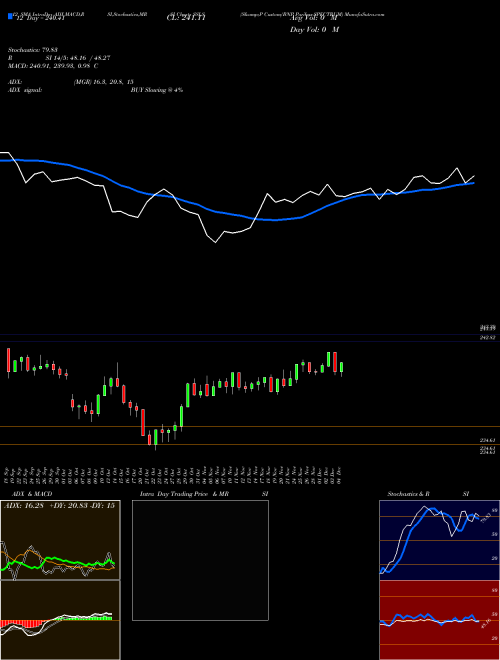
Task: Click the 'Day Vol: 0 M' label
Action: [314, 30]
